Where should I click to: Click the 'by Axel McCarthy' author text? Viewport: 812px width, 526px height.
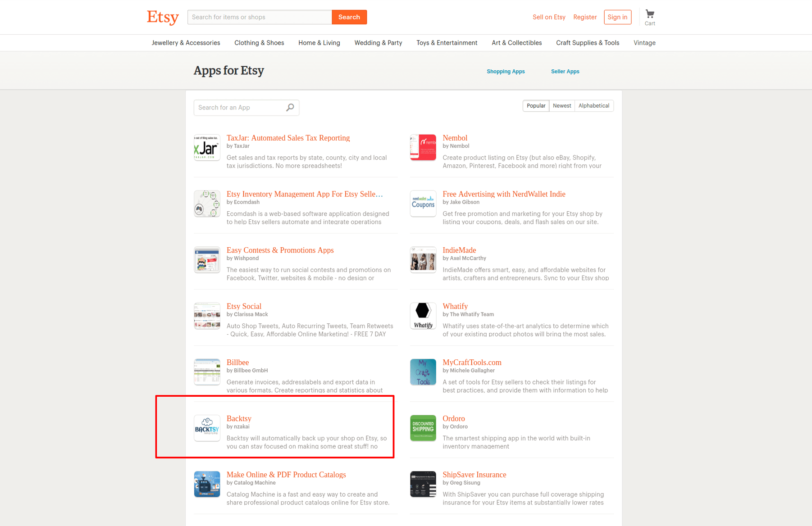pos(464,258)
